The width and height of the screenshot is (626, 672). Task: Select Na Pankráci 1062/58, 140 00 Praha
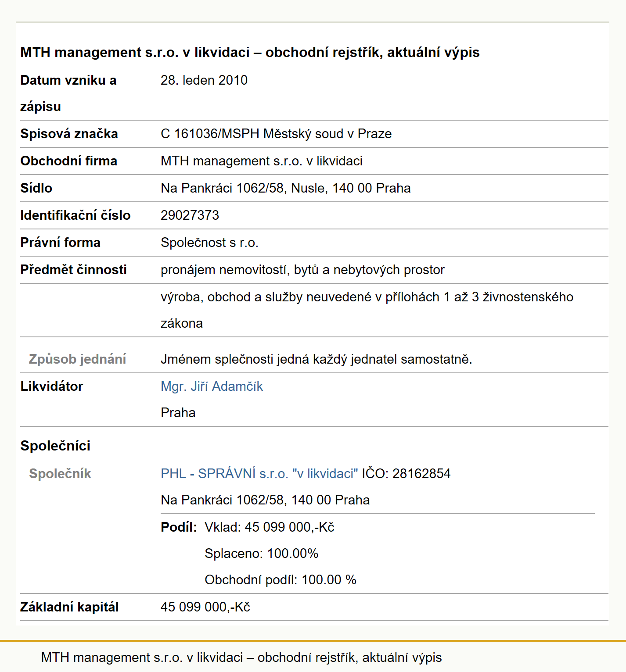[x=265, y=500]
